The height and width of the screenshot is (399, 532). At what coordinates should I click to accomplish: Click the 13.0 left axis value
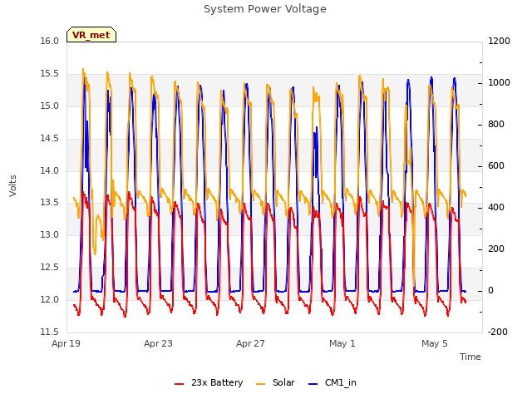[50, 234]
